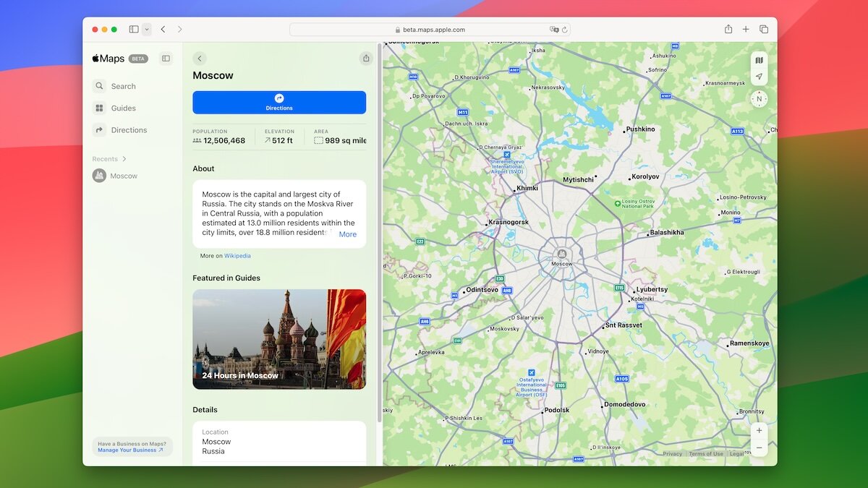Image resolution: width=868 pixels, height=488 pixels.
Task: Show my current location on map
Action: (x=759, y=77)
